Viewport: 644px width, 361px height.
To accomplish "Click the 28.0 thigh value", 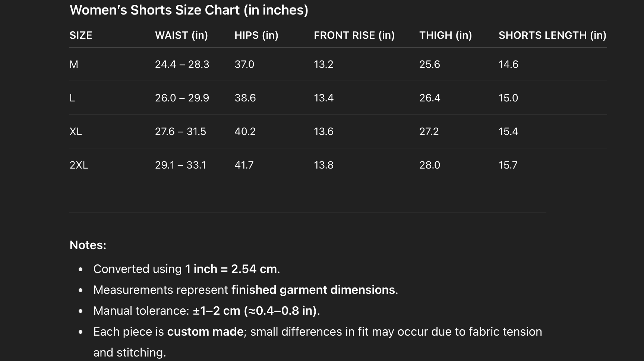I will pos(429,165).
